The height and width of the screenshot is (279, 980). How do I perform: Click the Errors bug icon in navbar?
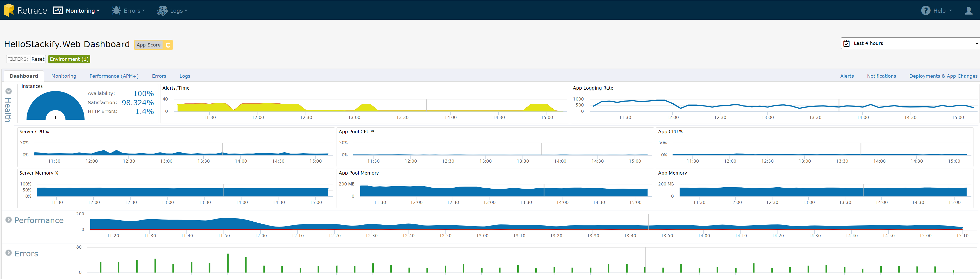[116, 11]
